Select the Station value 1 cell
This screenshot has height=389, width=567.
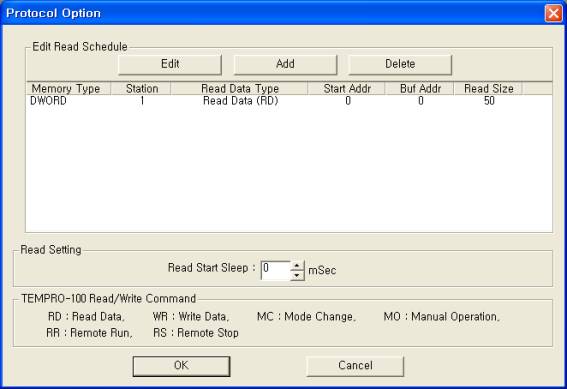142,101
